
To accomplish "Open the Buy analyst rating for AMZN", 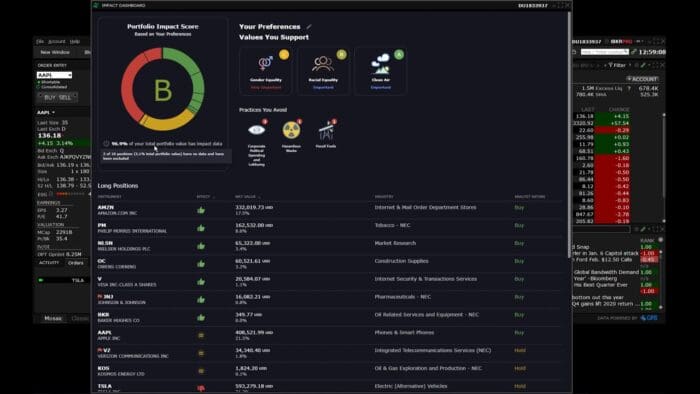I will [x=519, y=207].
